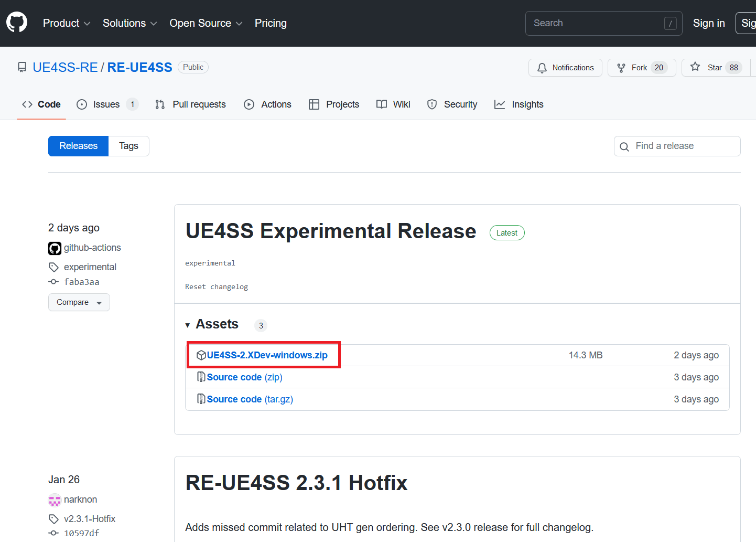Click the Notifications bell button
This screenshot has height=542, width=756.
tap(565, 68)
